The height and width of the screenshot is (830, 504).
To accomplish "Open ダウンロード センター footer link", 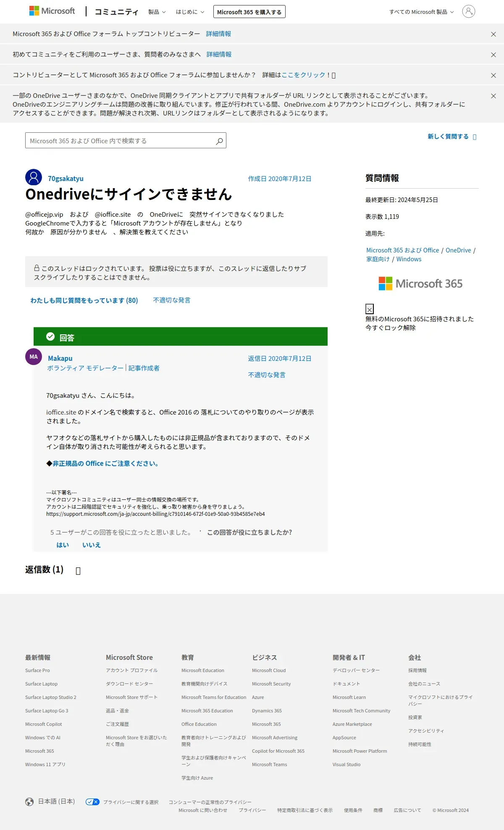I will pos(129,684).
